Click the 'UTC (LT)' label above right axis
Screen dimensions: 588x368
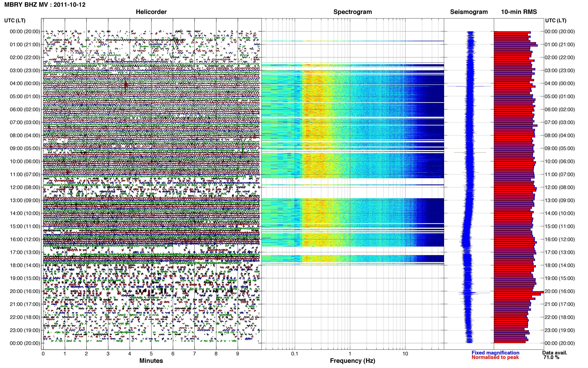(x=556, y=20)
